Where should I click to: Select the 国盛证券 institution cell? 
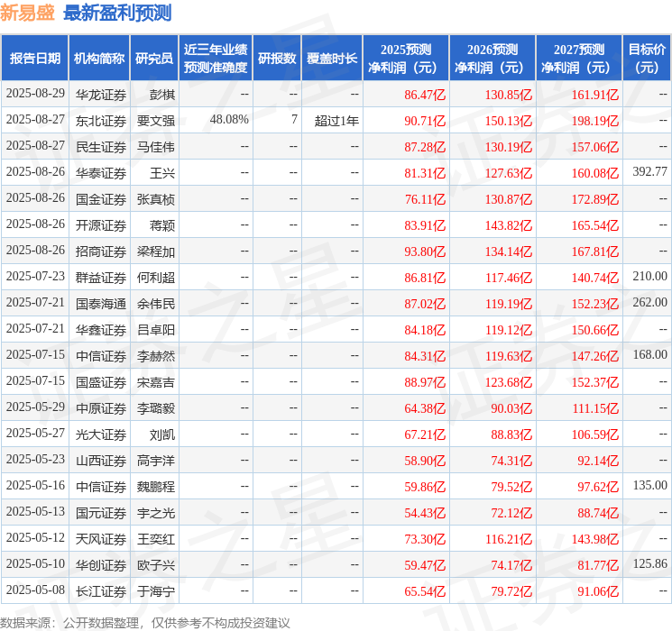point(101,382)
